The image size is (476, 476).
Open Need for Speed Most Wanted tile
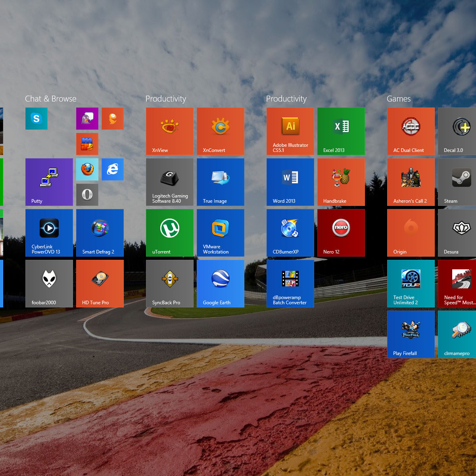(457, 284)
